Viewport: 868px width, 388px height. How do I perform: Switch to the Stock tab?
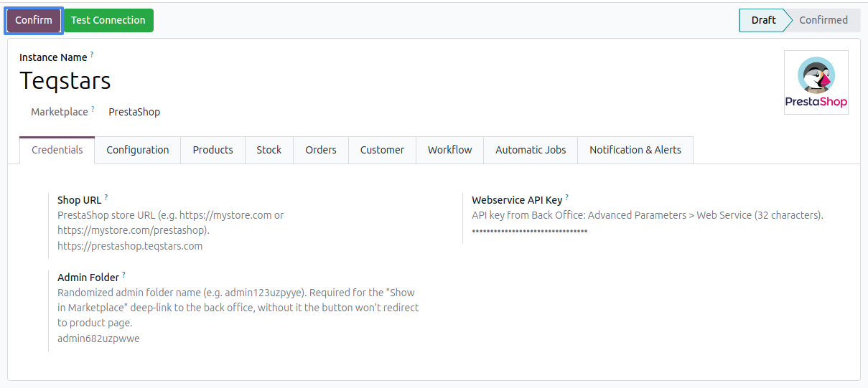point(269,150)
